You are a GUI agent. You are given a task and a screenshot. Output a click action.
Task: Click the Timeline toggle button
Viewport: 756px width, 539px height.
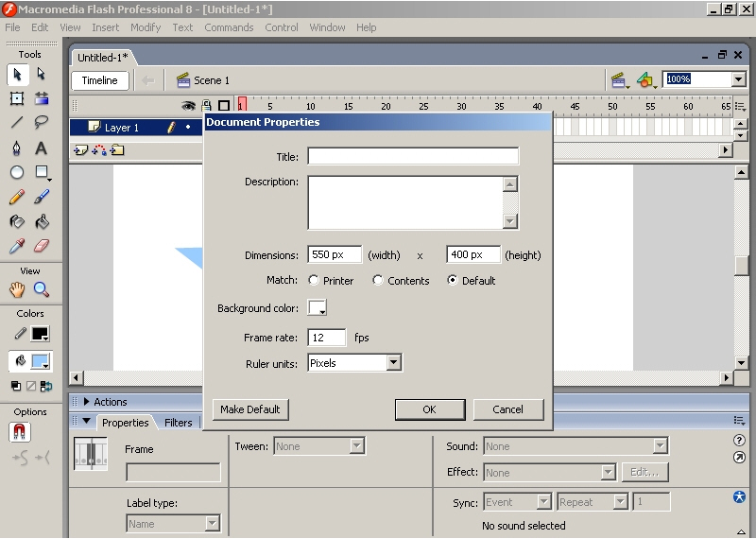[x=100, y=80]
